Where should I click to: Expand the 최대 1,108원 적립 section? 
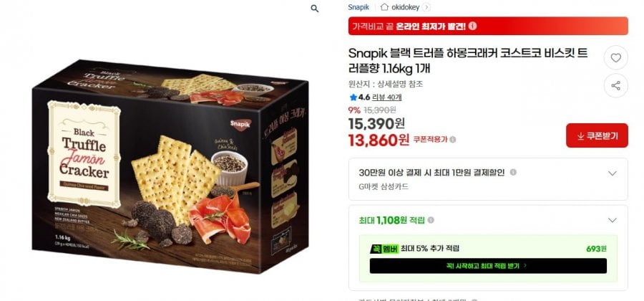(612, 220)
